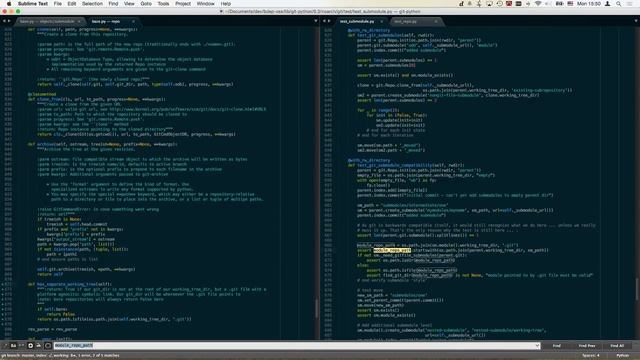Click the right pane vertical scrollbar
The width and height of the screenshot is (640, 360).
coord(637,290)
